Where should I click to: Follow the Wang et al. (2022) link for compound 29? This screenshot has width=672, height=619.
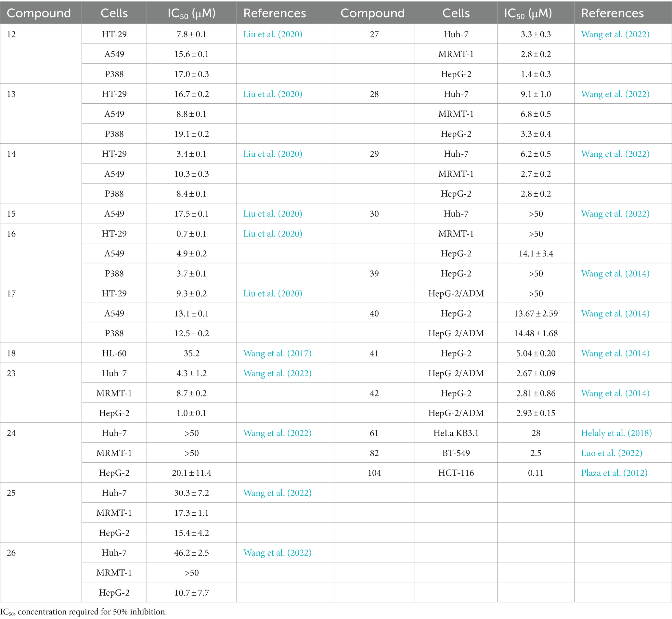coord(615,154)
